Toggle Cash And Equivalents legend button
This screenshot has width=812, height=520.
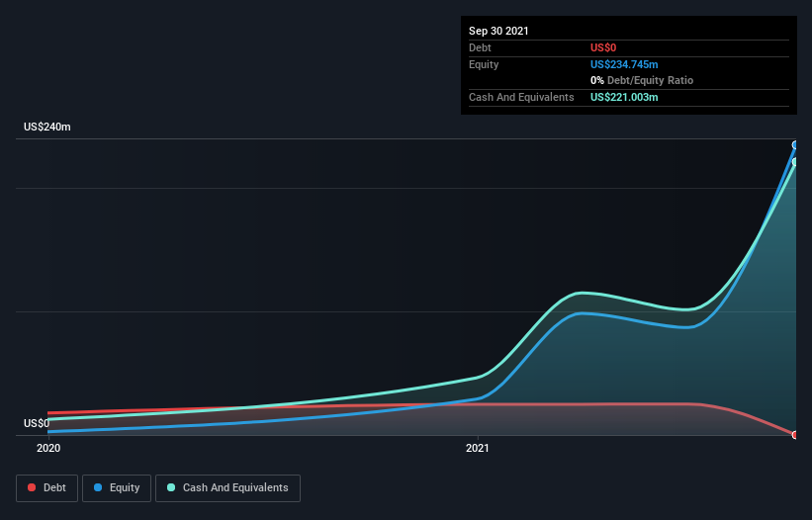(x=227, y=488)
